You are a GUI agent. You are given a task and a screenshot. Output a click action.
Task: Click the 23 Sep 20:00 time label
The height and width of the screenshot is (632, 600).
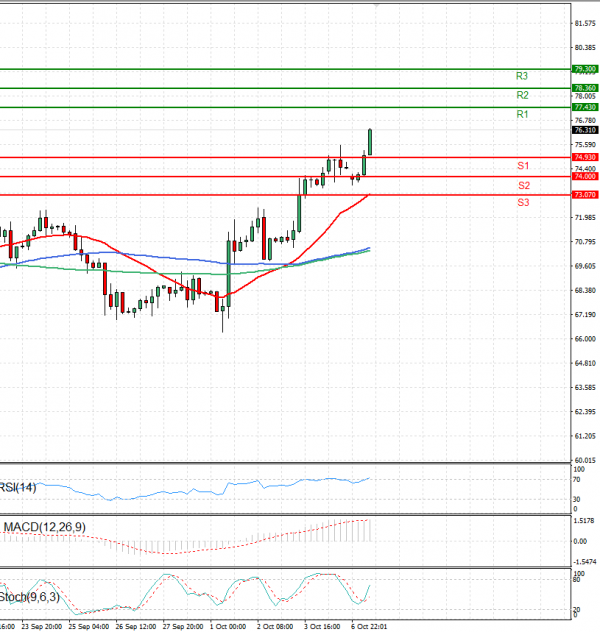pos(42,626)
